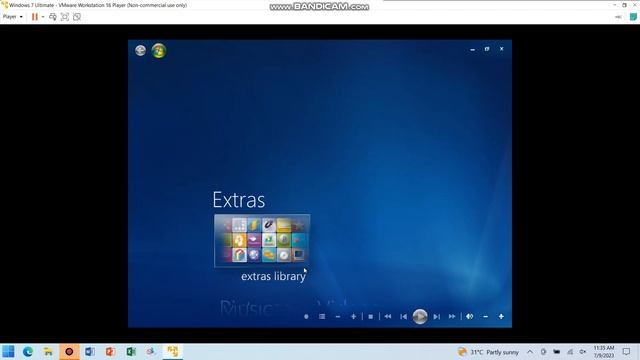This screenshot has width=640, height=360.
Task: Open PowerPoint from taskbar
Action: 110,351
